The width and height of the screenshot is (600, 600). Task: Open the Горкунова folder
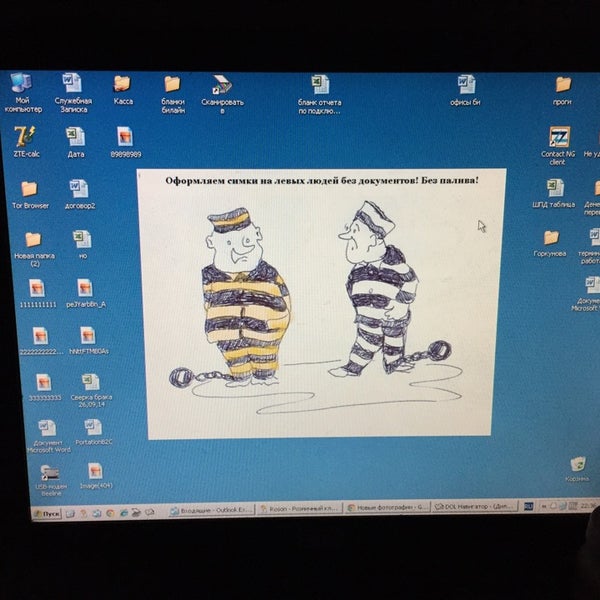[550, 243]
